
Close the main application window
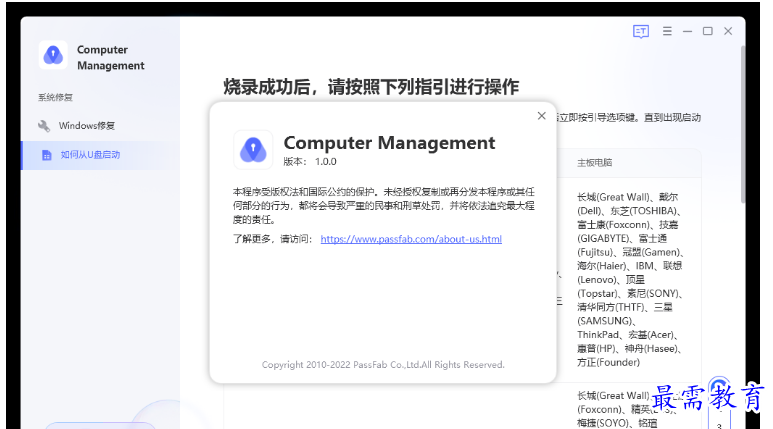(728, 31)
